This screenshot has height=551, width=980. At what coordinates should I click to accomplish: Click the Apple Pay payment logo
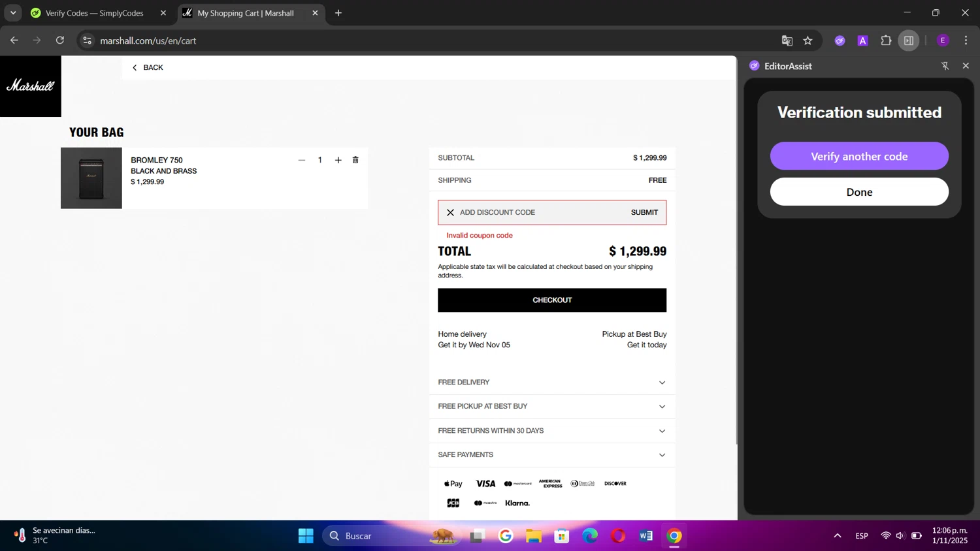tap(453, 484)
